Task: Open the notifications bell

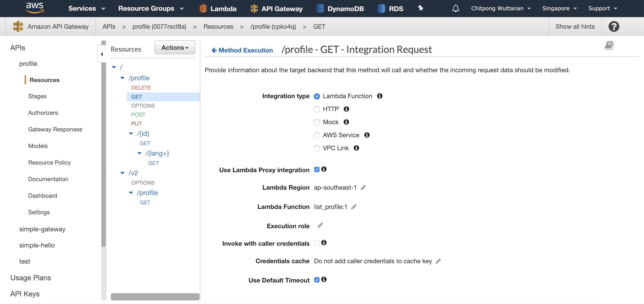Action: click(x=456, y=8)
